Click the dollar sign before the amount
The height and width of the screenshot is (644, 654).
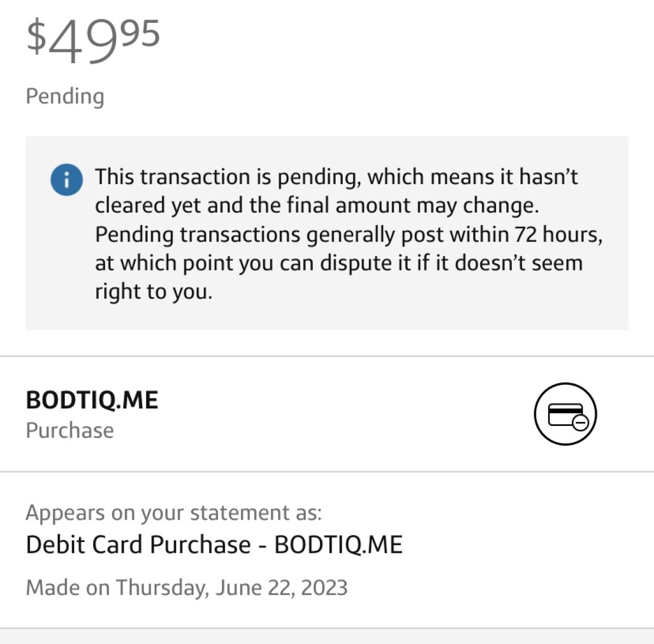click(36, 37)
